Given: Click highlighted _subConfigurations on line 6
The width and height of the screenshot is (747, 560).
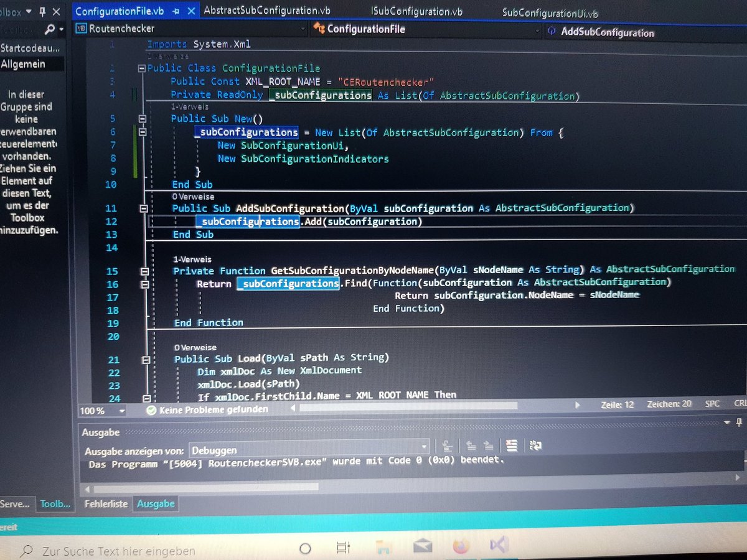Looking at the screenshot, I should pos(247,132).
